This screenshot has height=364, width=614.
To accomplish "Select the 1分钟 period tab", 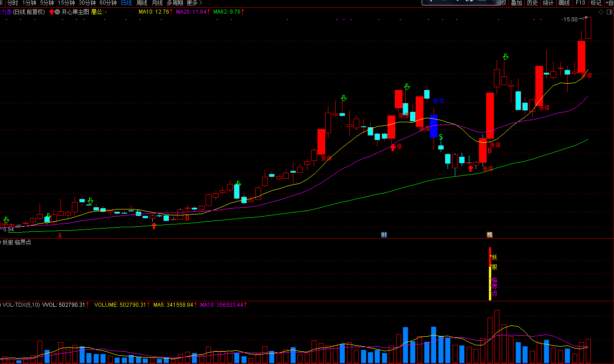I will [x=29, y=3].
